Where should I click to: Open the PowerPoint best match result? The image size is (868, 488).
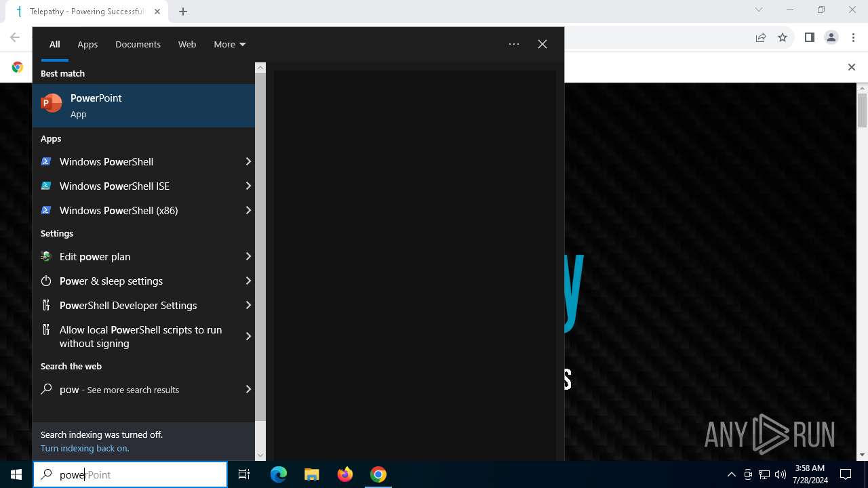(x=143, y=106)
